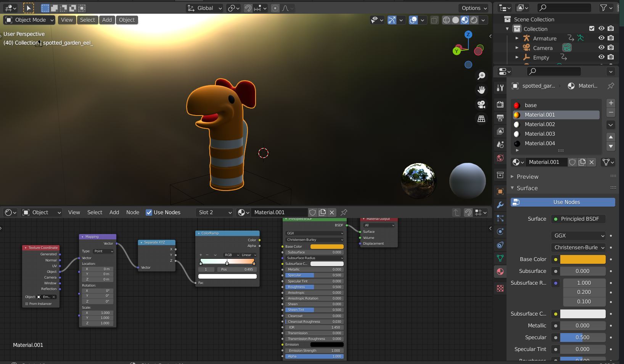This screenshot has width=624, height=364.
Task: Click the Principled BSDF surface button
Action: [x=578, y=219]
